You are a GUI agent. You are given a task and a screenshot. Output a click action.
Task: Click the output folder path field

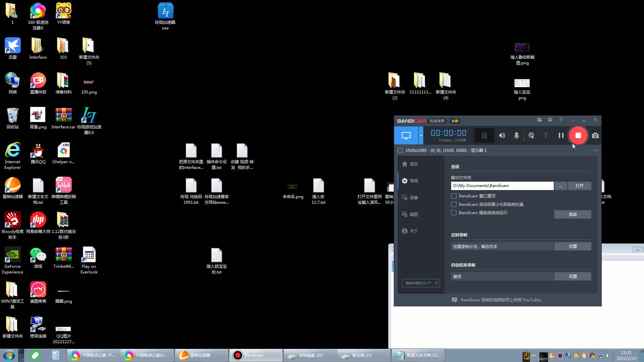click(502, 186)
